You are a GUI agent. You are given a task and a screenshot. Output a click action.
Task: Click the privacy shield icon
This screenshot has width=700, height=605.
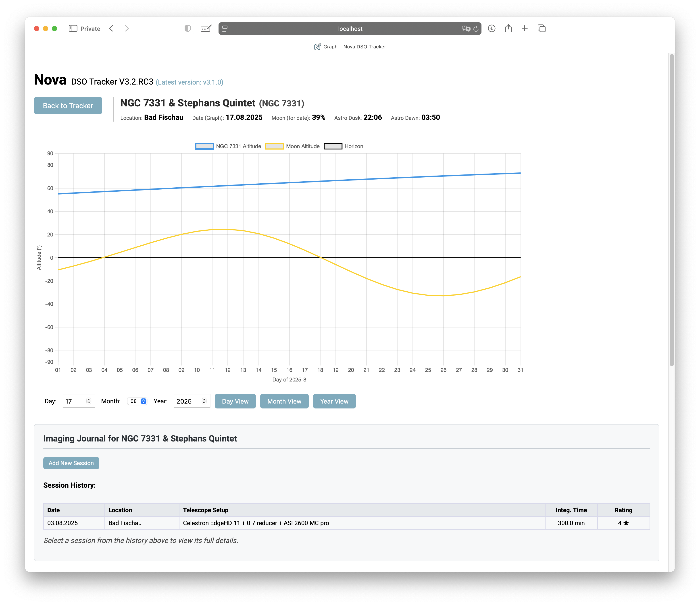(x=187, y=28)
